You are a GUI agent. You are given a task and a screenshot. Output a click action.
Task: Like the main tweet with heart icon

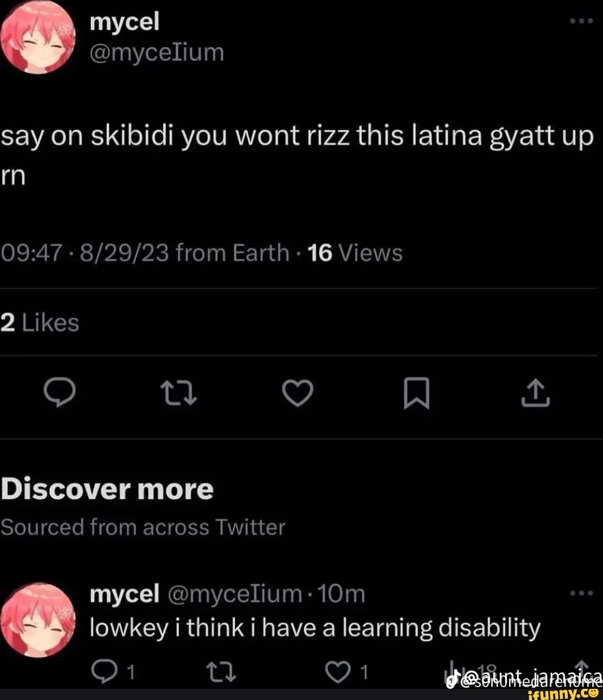coord(298,394)
